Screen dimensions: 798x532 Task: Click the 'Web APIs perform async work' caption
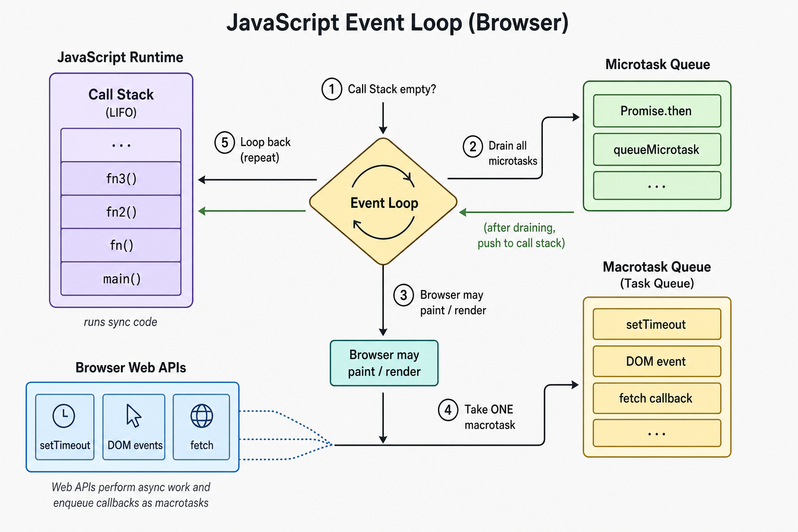coord(131,495)
